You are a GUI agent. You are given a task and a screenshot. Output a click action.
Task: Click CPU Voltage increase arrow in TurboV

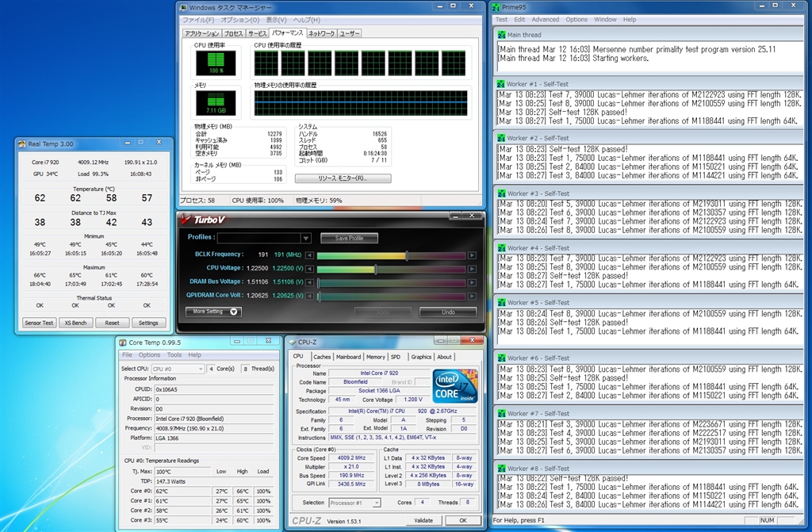click(x=473, y=269)
